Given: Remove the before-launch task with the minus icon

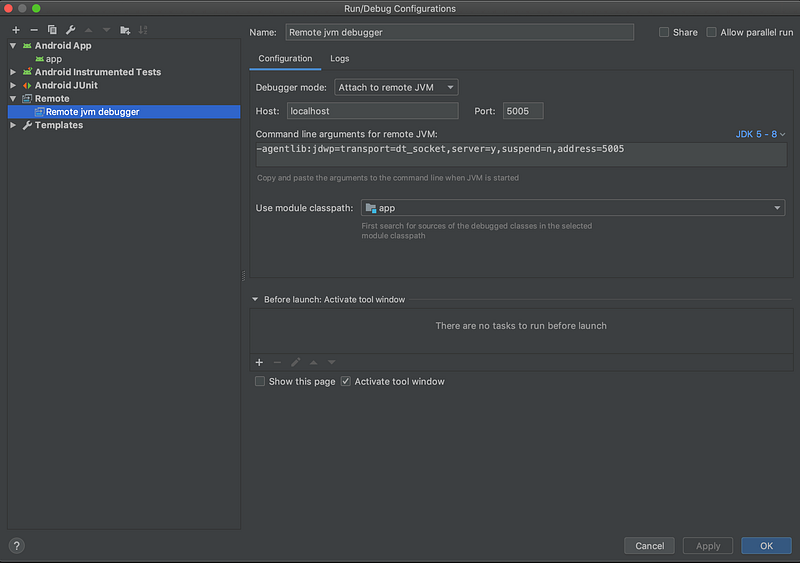Looking at the screenshot, I should click(277, 362).
